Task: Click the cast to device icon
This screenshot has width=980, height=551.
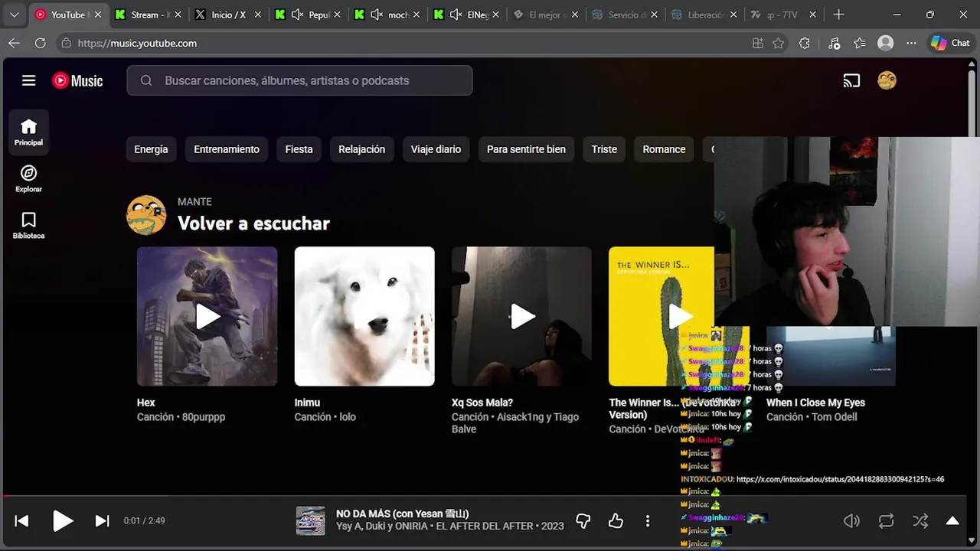Action: (851, 80)
